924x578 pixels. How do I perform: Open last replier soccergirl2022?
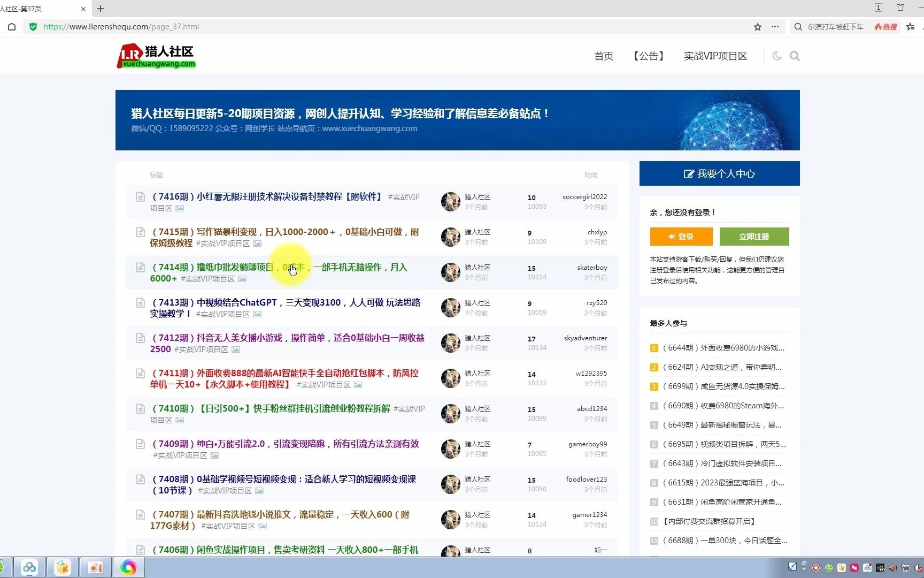tap(584, 197)
